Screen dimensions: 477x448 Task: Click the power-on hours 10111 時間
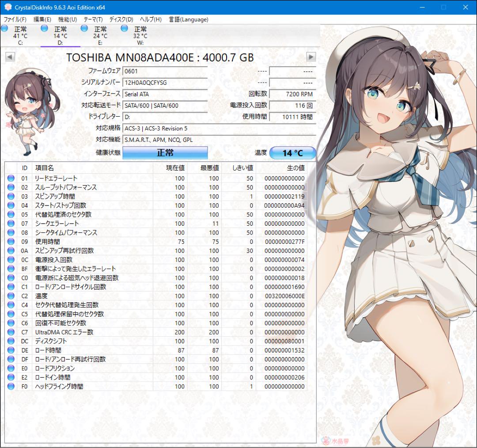pos(293,117)
